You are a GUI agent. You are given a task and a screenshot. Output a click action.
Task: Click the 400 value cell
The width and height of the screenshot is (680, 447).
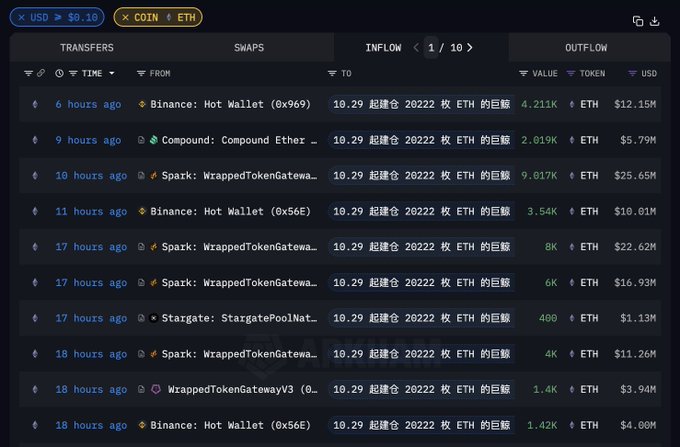548,318
